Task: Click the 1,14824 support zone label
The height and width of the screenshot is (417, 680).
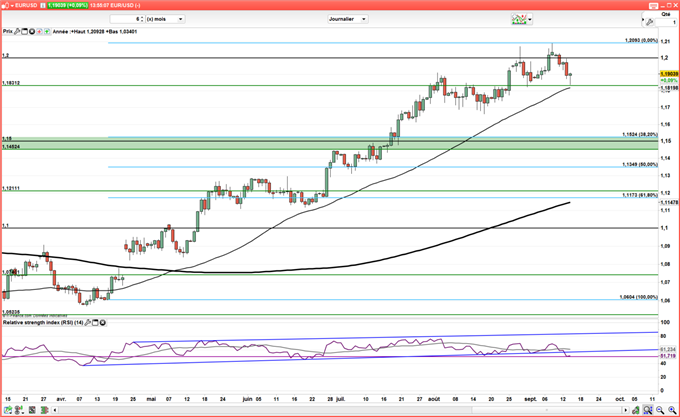Action: 11,147
